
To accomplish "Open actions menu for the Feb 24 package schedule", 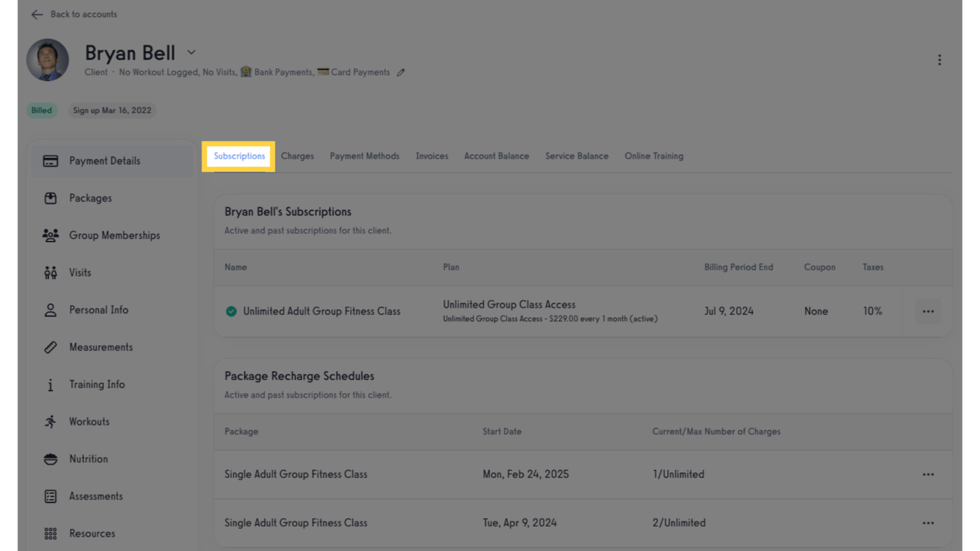I will pos(928,474).
